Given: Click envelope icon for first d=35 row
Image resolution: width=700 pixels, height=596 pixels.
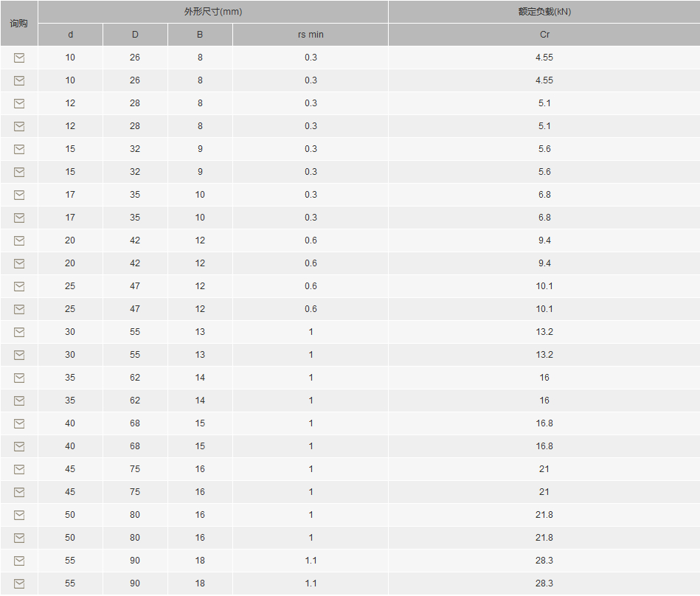Looking at the screenshot, I should [x=19, y=378].
